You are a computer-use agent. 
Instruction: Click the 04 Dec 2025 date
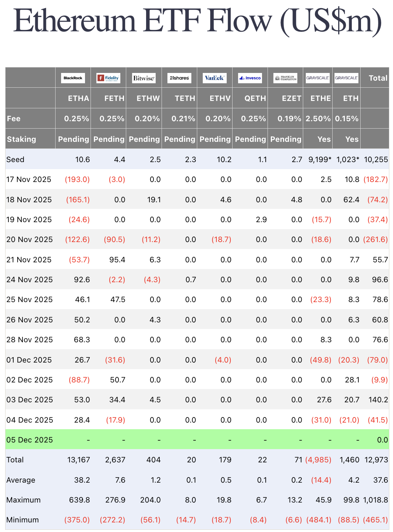(x=29, y=420)
